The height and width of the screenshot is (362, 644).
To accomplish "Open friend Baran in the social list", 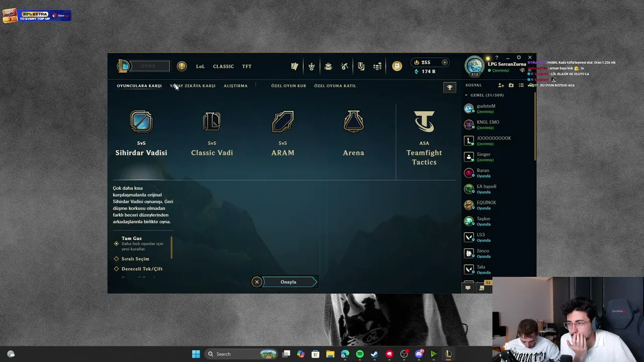I will point(498,172).
